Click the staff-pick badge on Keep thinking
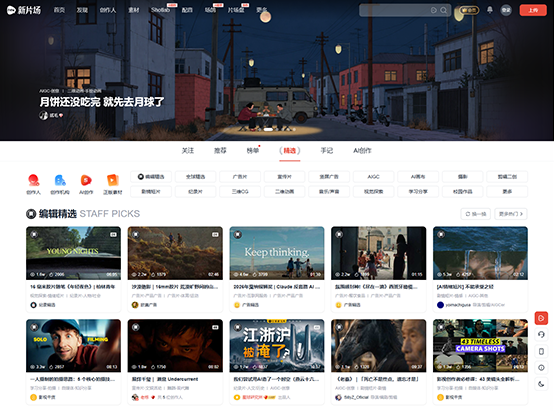This screenshot has height=415, width=554. 238,234
